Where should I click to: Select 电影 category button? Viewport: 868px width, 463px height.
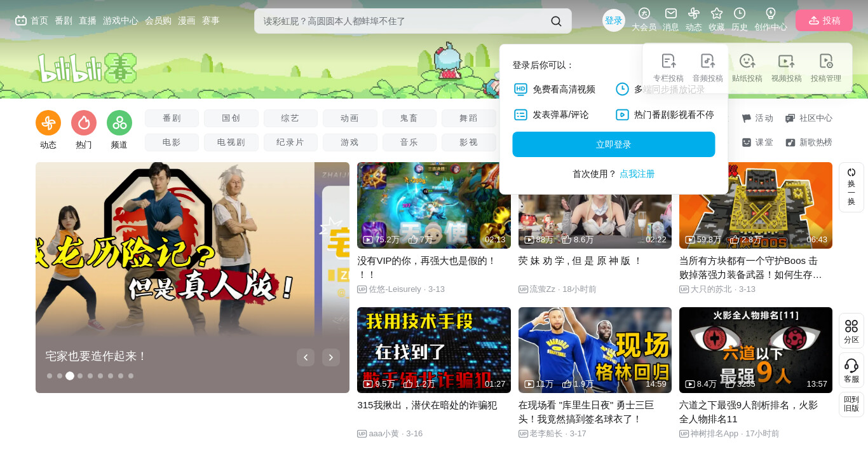pyautogui.click(x=172, y=142)
